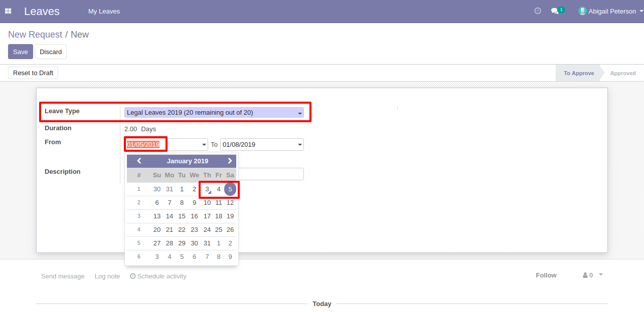Select January 1 in calendar's first row
Screen dimensions: 644x312
(x=182, y=189)
